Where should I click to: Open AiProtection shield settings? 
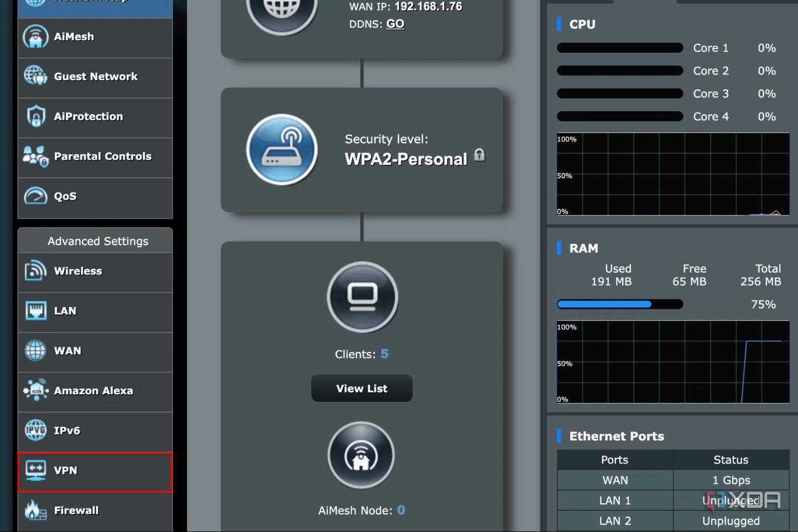pyautogui.click(x=34, y=117)
